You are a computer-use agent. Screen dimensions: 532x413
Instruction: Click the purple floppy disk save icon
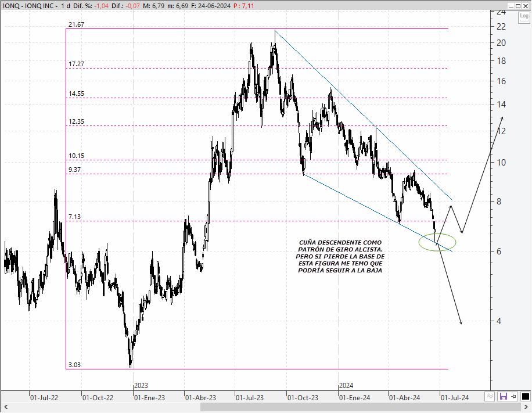(x=504, y=396)
